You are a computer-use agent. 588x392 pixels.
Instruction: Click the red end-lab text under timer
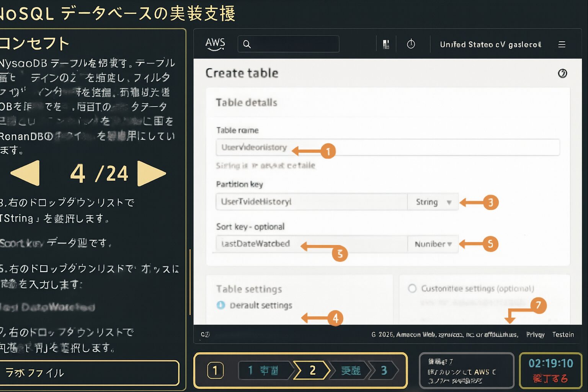tap(550, 379)
